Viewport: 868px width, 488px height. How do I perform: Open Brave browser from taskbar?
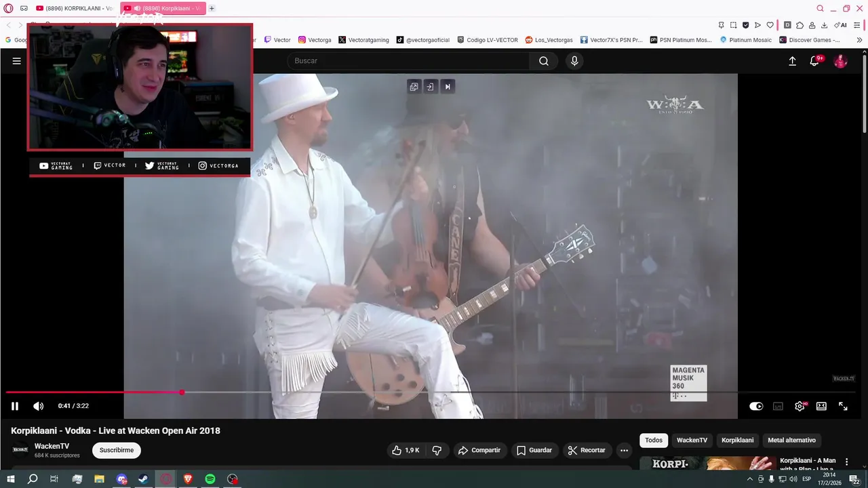point(188,479)
